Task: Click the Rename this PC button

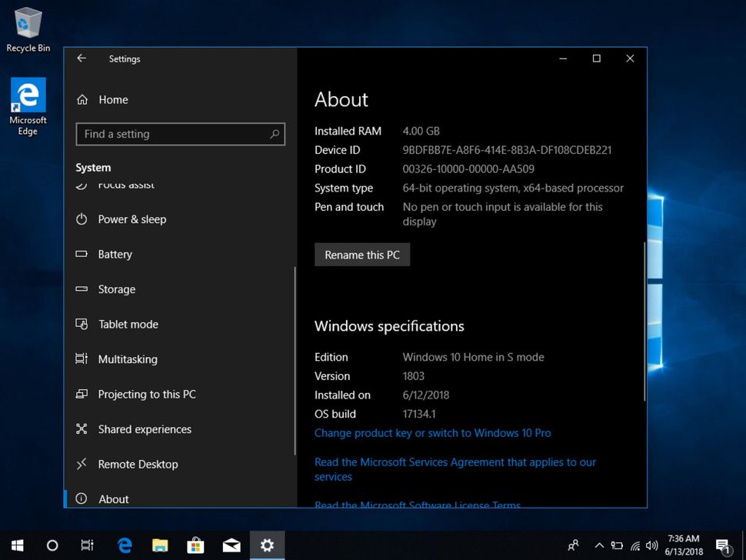Action: click(x=361, y=255)
